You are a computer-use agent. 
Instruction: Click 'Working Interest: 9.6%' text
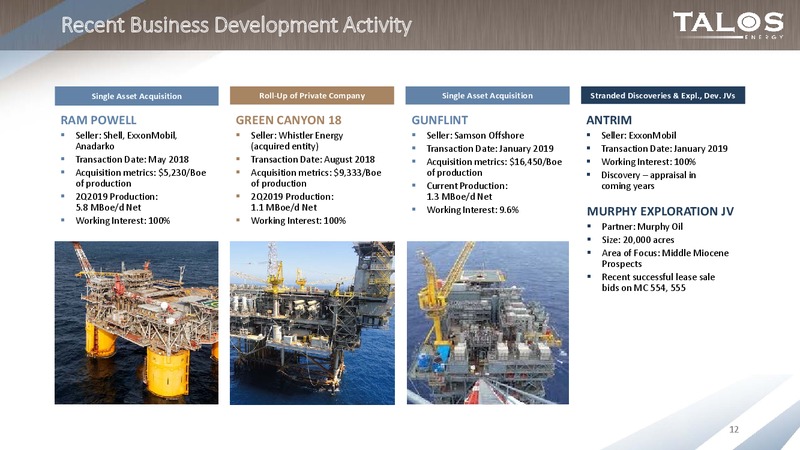(472, 210)
